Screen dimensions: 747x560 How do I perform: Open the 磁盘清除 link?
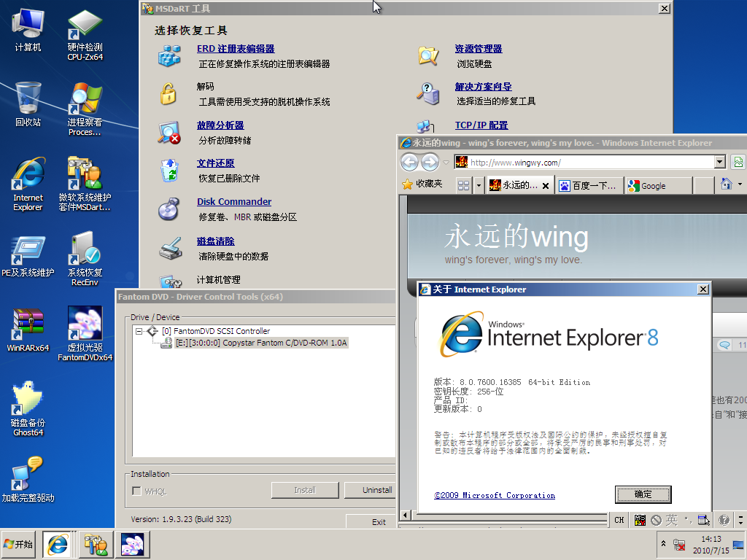coord(216,241)
